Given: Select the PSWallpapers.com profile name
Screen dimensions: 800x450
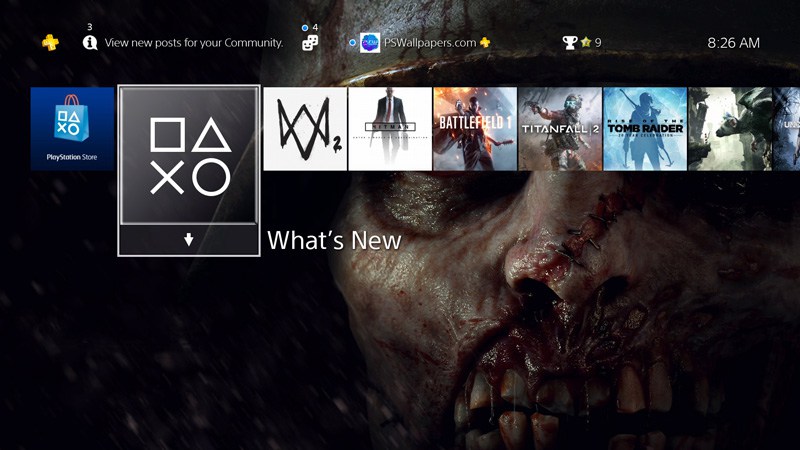Looking at the screenshot, I should coord(430,43).
